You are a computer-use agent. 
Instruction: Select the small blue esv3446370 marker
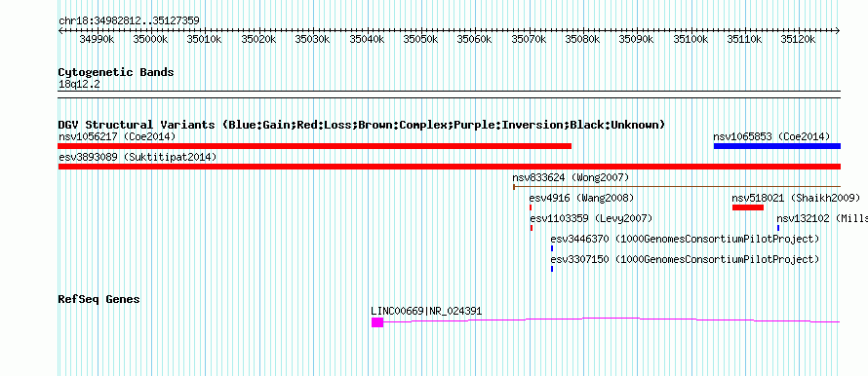552,248
